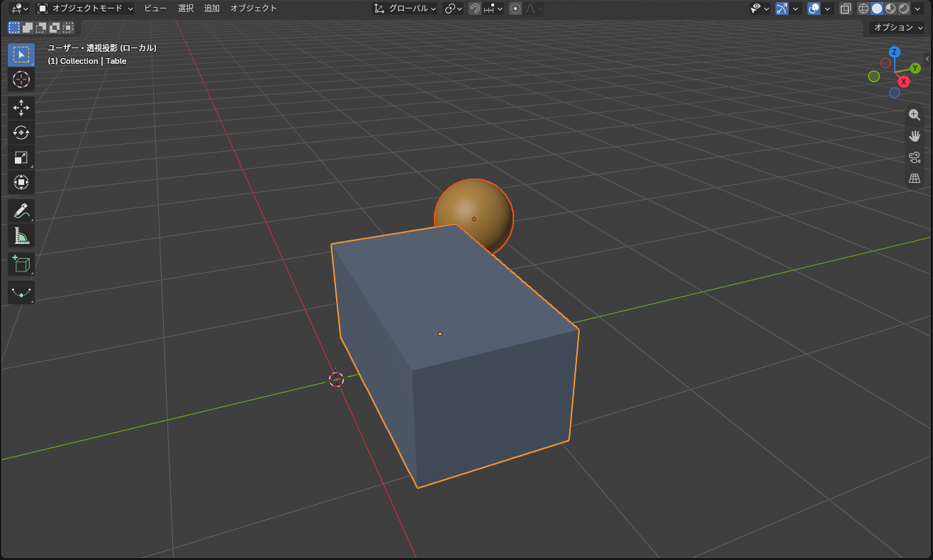933x560 pixels.
Task: Click the hand pan view icon
Action: [x=915, y=136]
